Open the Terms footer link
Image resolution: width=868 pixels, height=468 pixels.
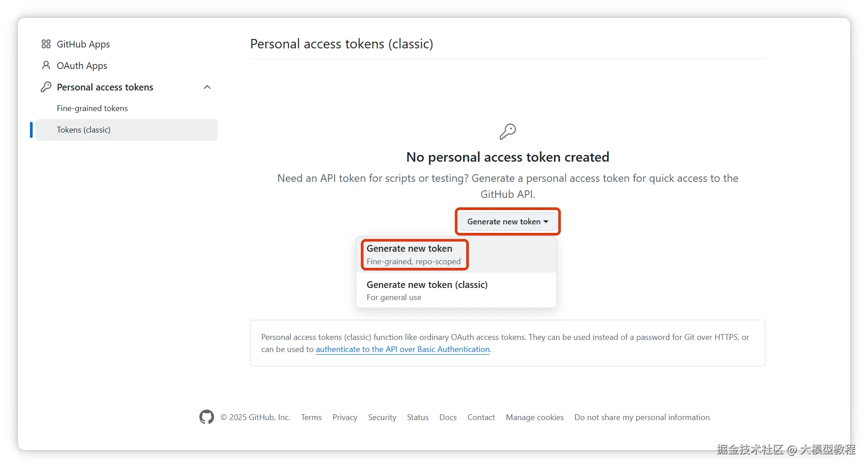point(311,417)
